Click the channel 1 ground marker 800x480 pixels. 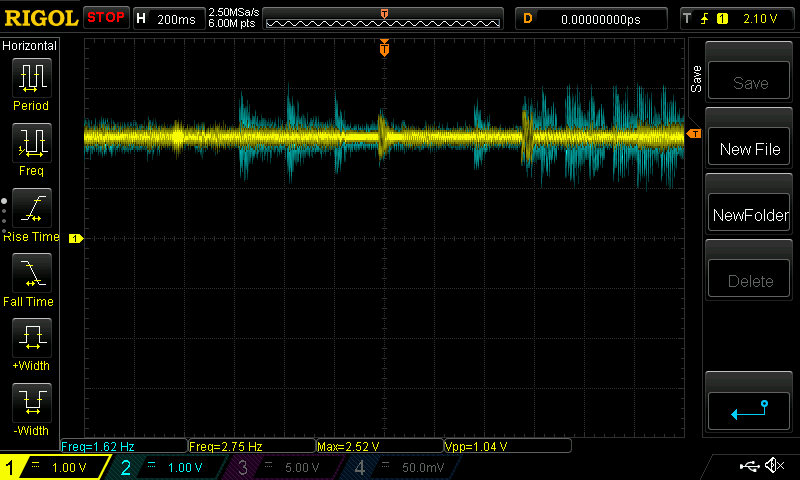tap(76, 238)
